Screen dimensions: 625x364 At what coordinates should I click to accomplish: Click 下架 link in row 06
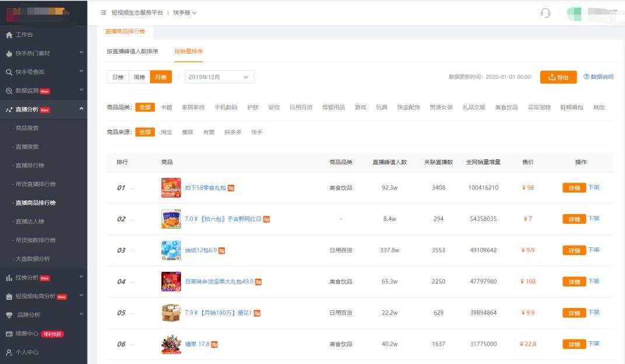pos(593,344)
